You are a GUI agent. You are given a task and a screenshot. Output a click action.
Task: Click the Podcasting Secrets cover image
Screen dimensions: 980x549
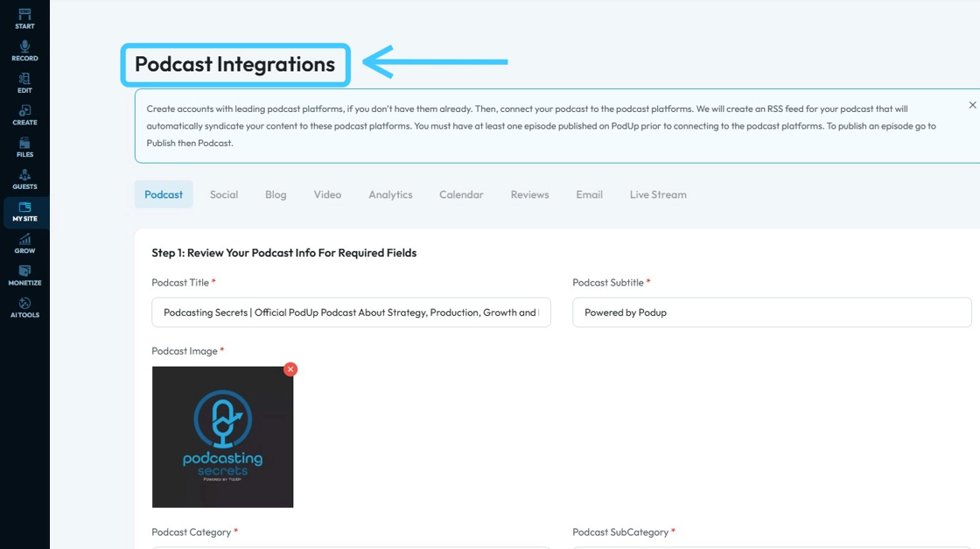(222, 437)
